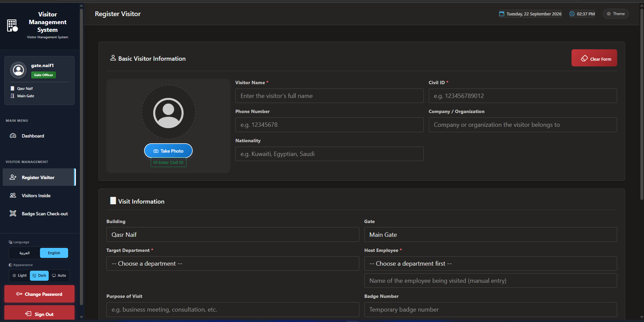Click the clock icon beside the time
This screenshot has height=322, width=644.
pyautogui.click(x=572, y=14)
